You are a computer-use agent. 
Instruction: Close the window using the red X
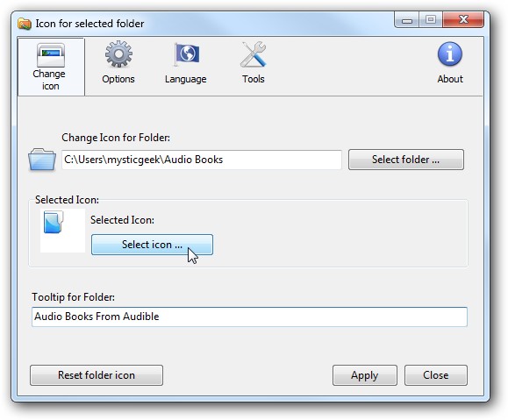pyautogui.click(x=463, y=20)
